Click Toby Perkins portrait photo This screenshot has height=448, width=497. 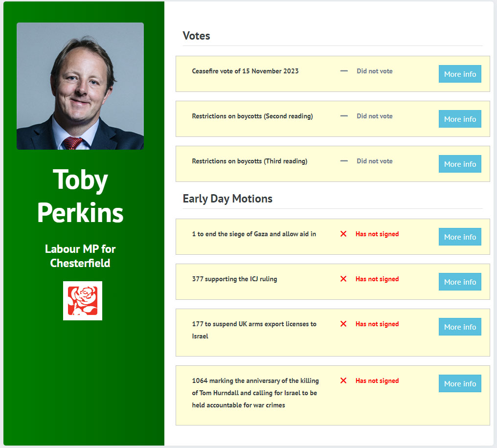click(80, 86)
